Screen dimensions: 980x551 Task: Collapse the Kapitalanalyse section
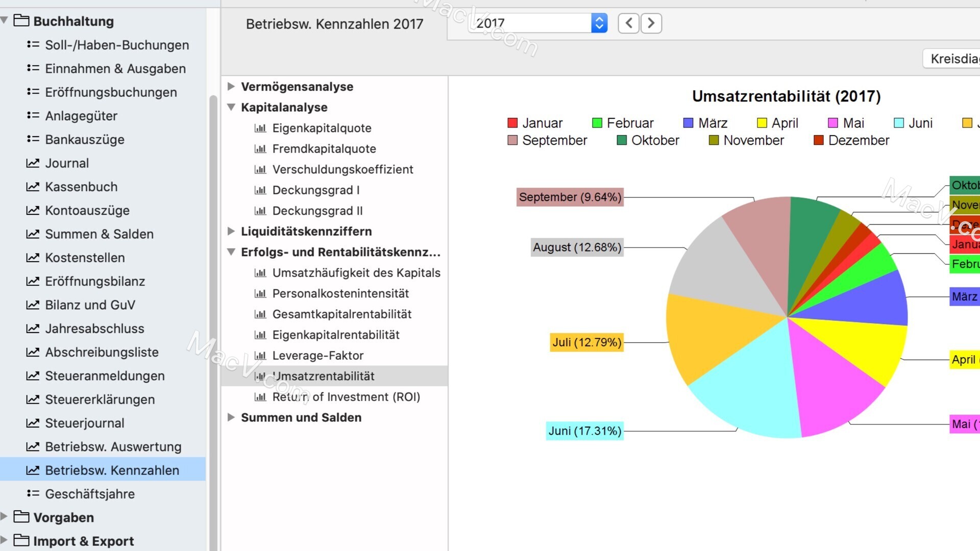click(231, 107)
